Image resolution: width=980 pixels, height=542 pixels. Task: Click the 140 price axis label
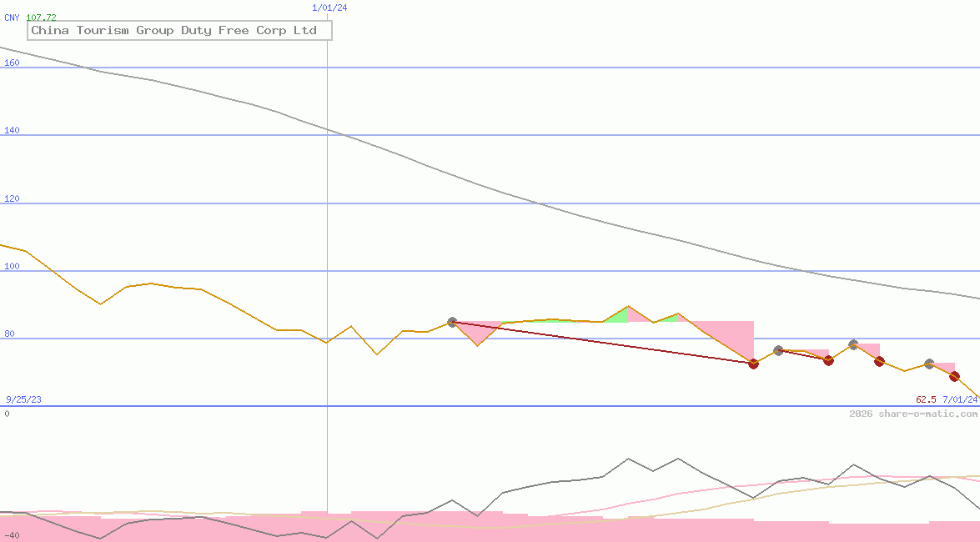[12, 130]
